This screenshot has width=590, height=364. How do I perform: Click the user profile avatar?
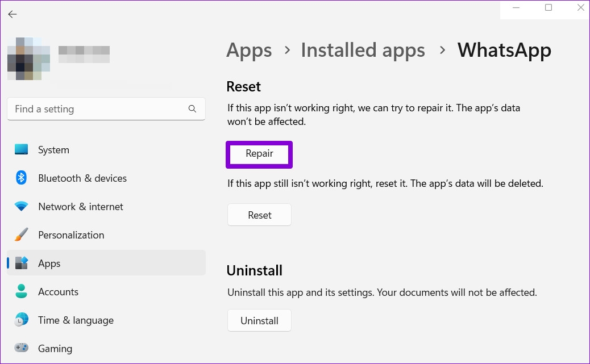pos(28,58)
